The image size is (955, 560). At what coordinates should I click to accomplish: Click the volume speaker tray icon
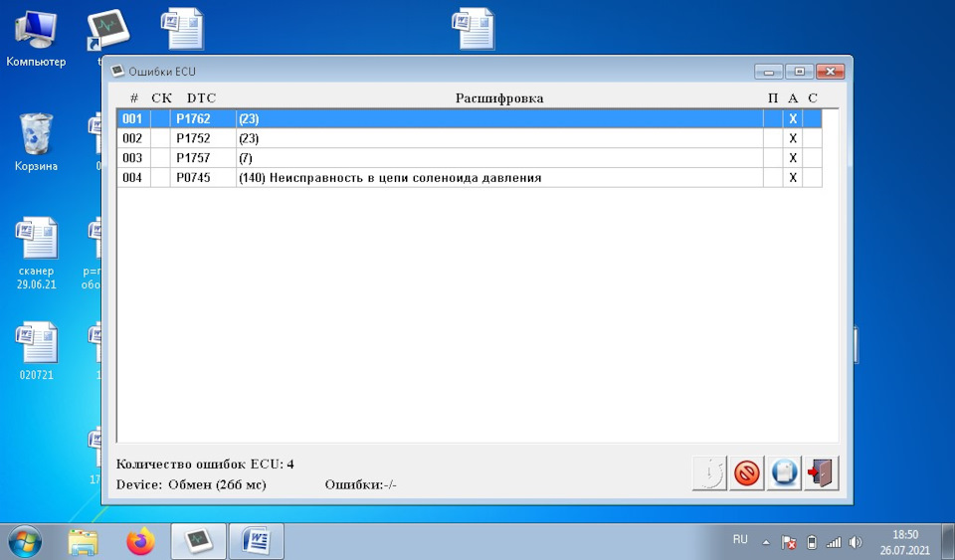point(856,542)
